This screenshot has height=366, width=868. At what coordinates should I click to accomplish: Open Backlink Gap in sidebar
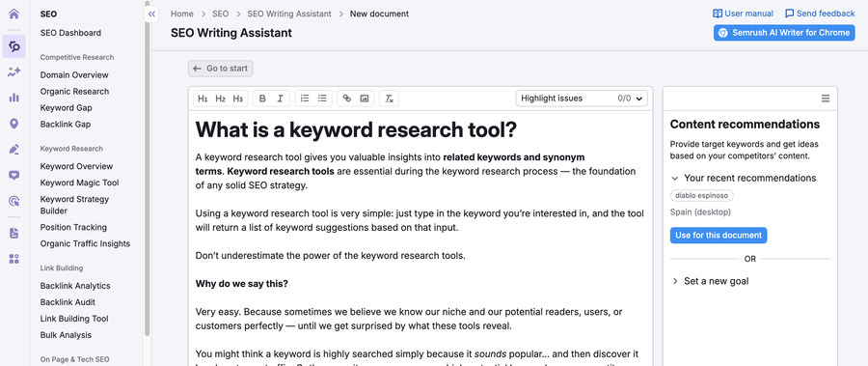point(66,125)
